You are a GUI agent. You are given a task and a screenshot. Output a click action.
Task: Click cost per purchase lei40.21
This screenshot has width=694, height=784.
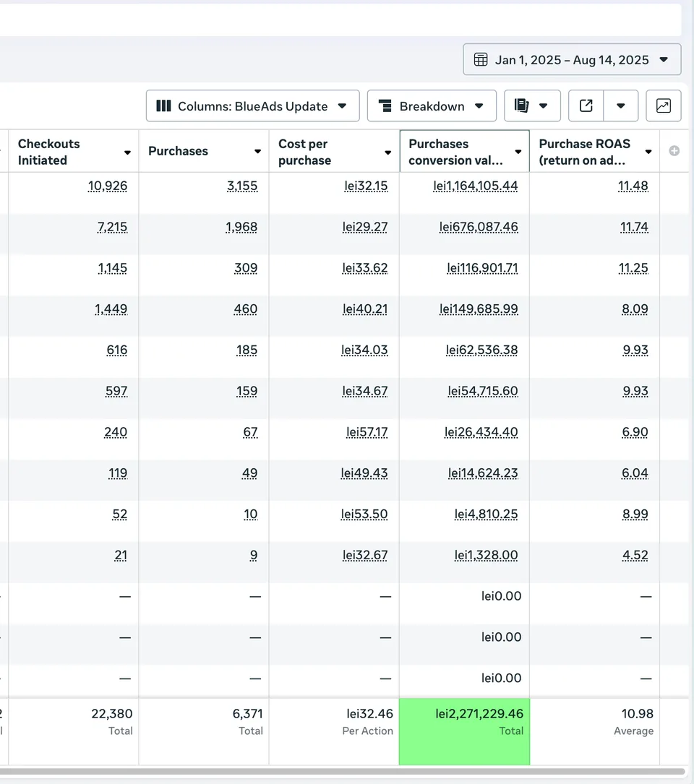pos(365,309)
